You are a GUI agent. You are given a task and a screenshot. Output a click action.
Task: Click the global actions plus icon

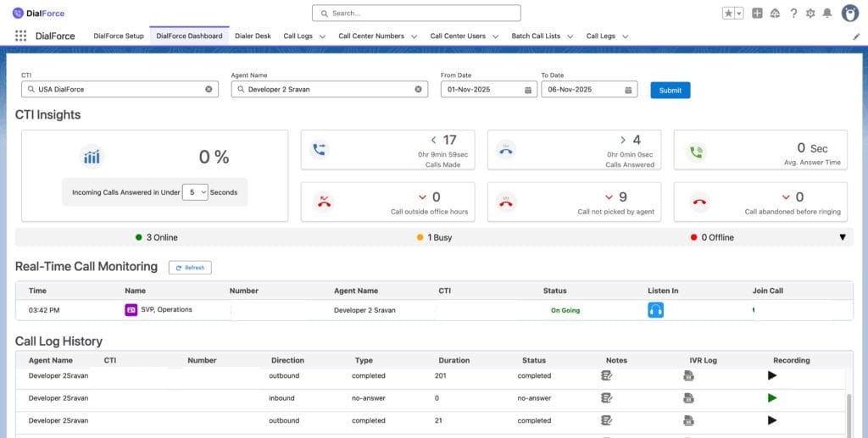pos(757,14)
